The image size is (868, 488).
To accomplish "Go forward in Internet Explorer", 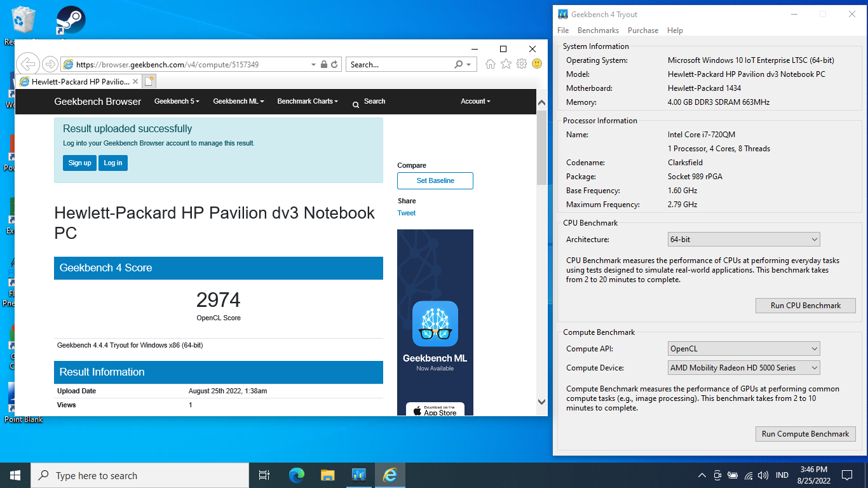I will point(50,64).
